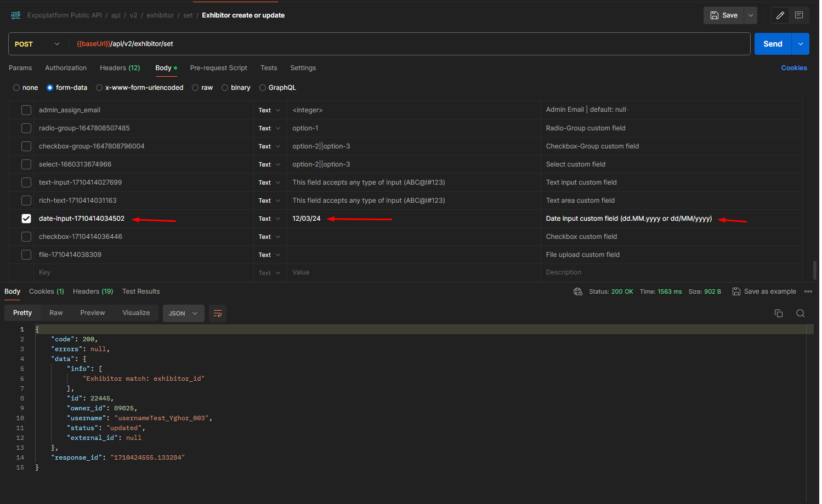Open the JSON response format dropdown

coord(183,313)
